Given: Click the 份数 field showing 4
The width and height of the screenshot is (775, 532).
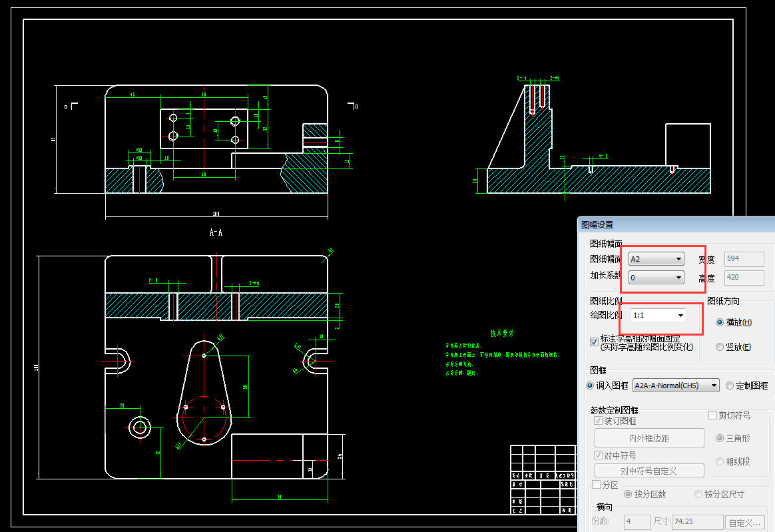Looking at the screenshot, I should 637,521.
